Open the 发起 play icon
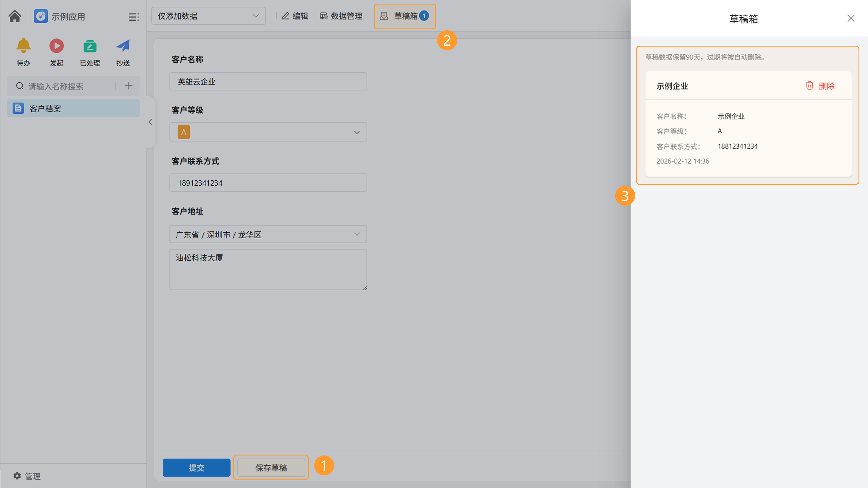 click(57, 46)
